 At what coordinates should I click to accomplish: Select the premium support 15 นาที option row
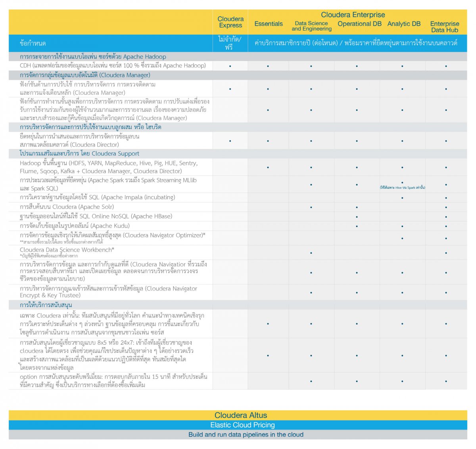(113, 381)
